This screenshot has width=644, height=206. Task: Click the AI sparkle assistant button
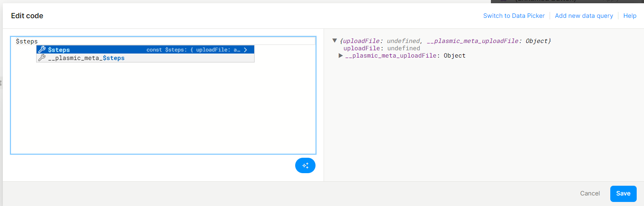[x=305, y=165]
